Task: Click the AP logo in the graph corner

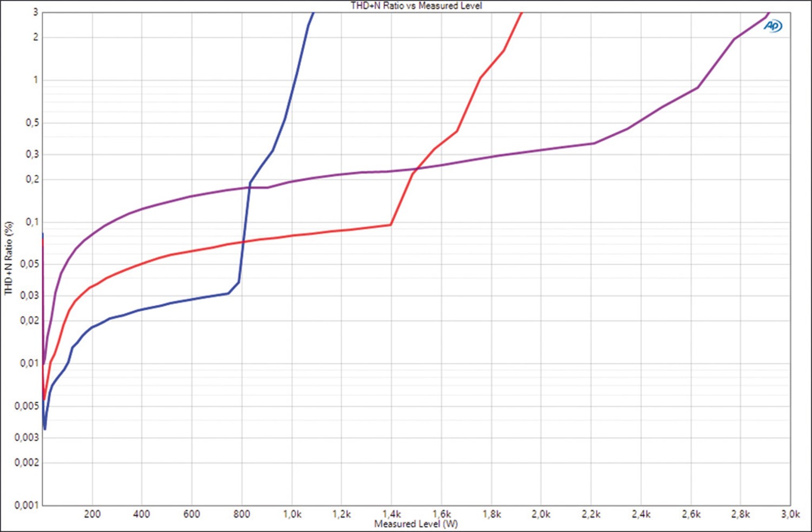Action: pos(773,25)
